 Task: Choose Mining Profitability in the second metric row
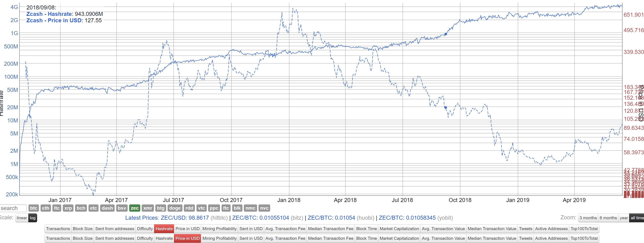coord(219,238)
